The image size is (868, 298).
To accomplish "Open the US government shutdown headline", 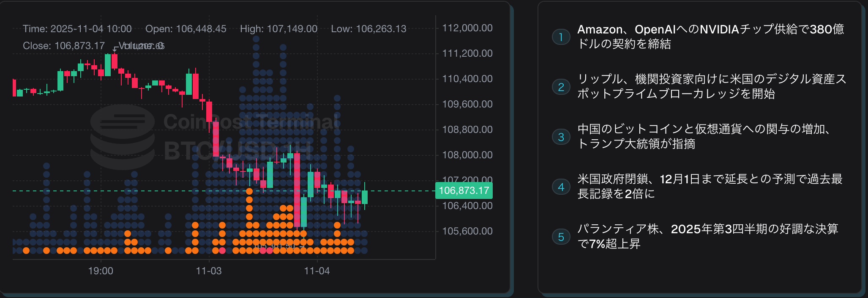I will click(x=710, y=186).
